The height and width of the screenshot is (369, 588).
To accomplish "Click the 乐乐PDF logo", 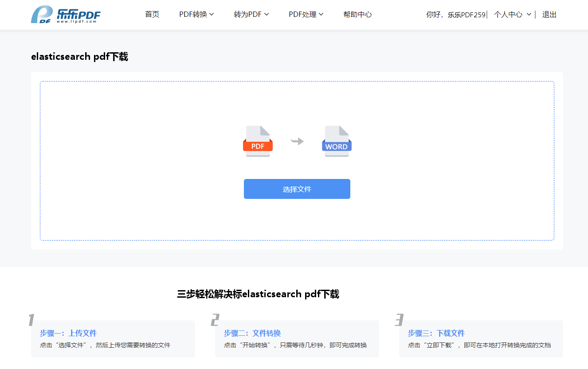I will pyautogui.click(x=66, y=15).
